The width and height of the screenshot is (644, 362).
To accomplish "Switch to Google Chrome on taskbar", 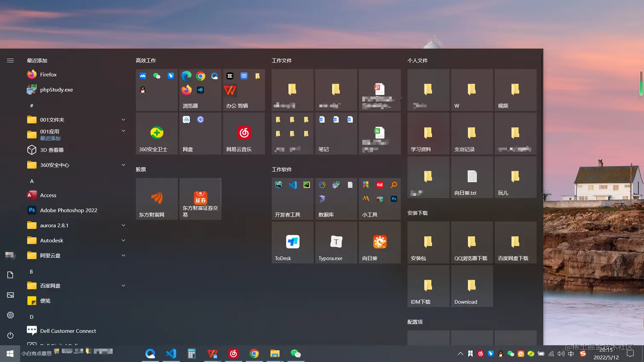I will (x=254, y=353).
